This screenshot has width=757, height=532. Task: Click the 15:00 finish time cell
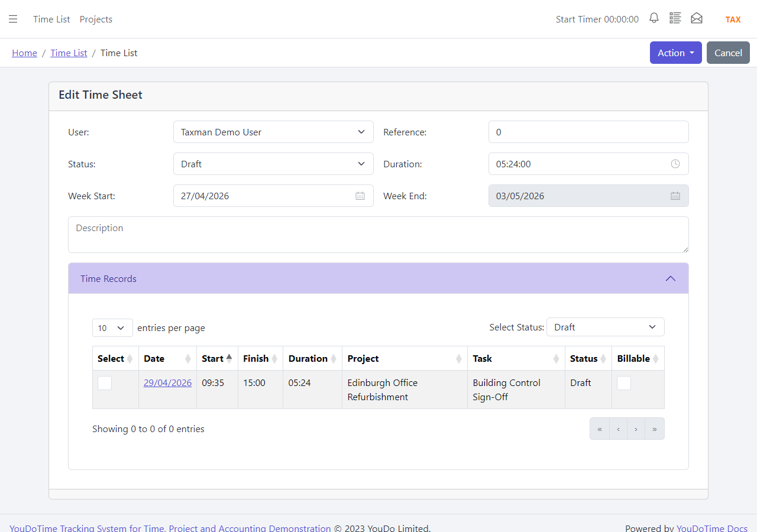click(x=260, y=390)
